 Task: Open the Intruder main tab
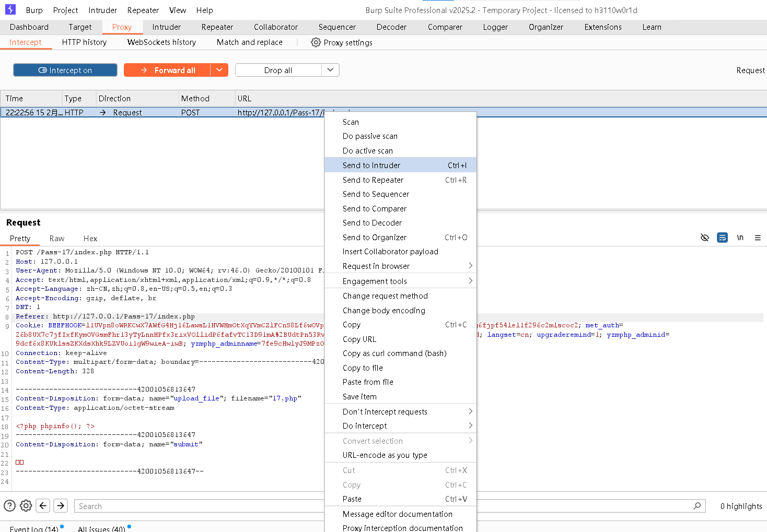(167, 27)
